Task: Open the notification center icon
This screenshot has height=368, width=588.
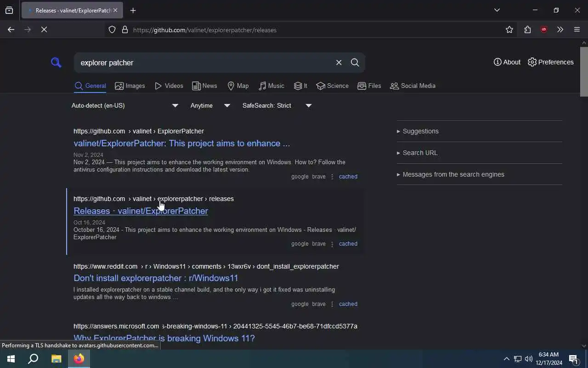Action: point(573,359)
